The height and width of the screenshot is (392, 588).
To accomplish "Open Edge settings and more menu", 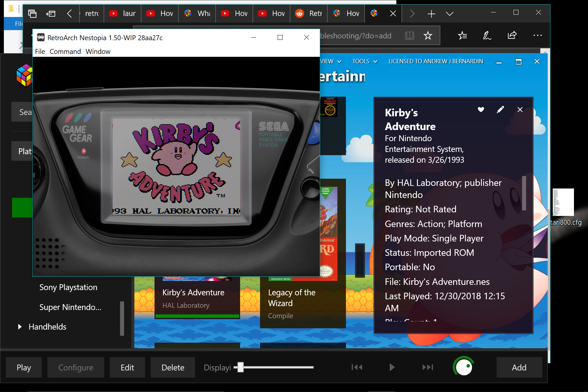I will coord(537,35).
